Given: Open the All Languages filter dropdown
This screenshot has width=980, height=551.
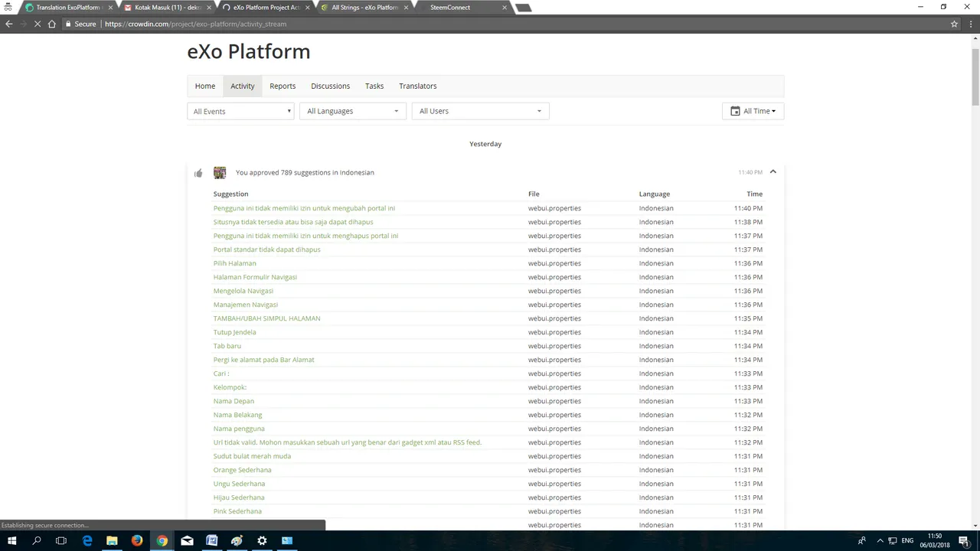Looking at the screenshot, I should tap(353, 111).
